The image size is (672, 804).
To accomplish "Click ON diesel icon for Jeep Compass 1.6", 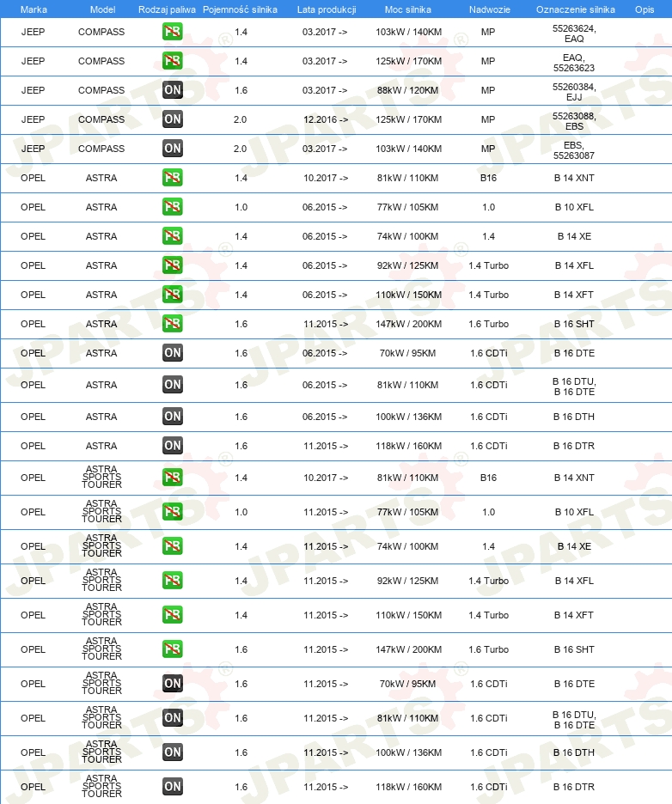I will 173,90.
